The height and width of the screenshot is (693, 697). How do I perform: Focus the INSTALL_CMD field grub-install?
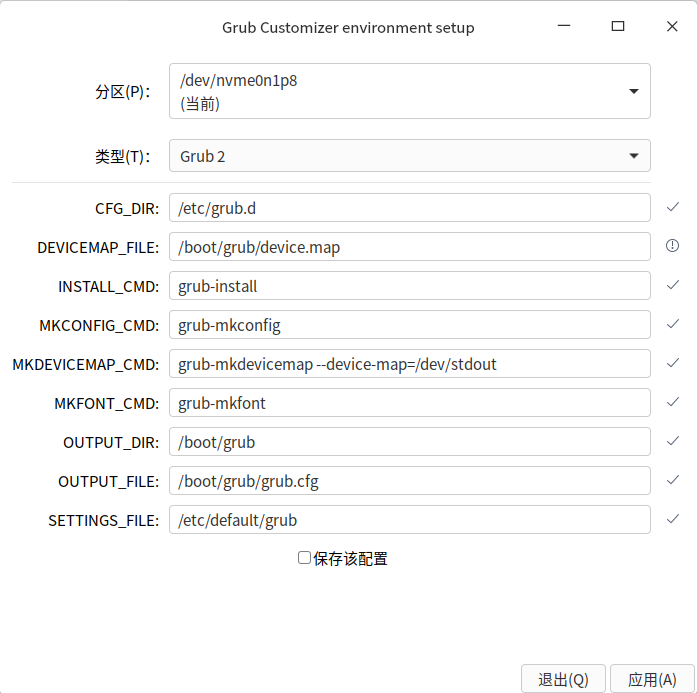pyautogui.click(x=409, y=286)
